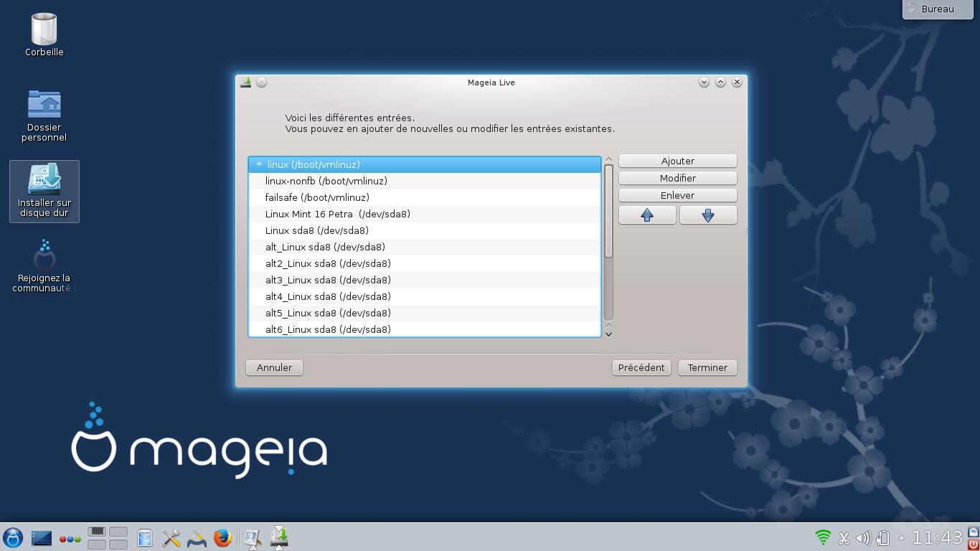This screenshot has width=980, height=551.
Task: Open the volume speaker tray icon
Action: pos(863,537)
